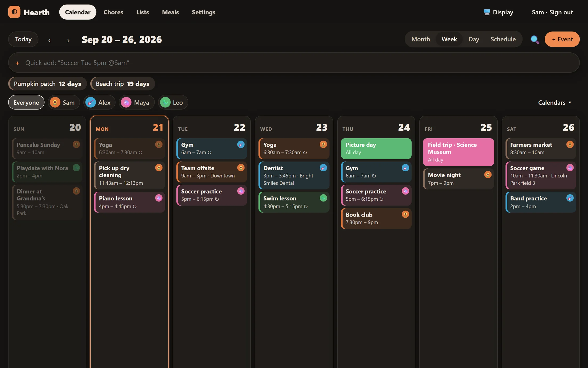The image size is (588, 368).
Task: Open the Beach trip countdown chip
Action: click(x=123, y=84)
